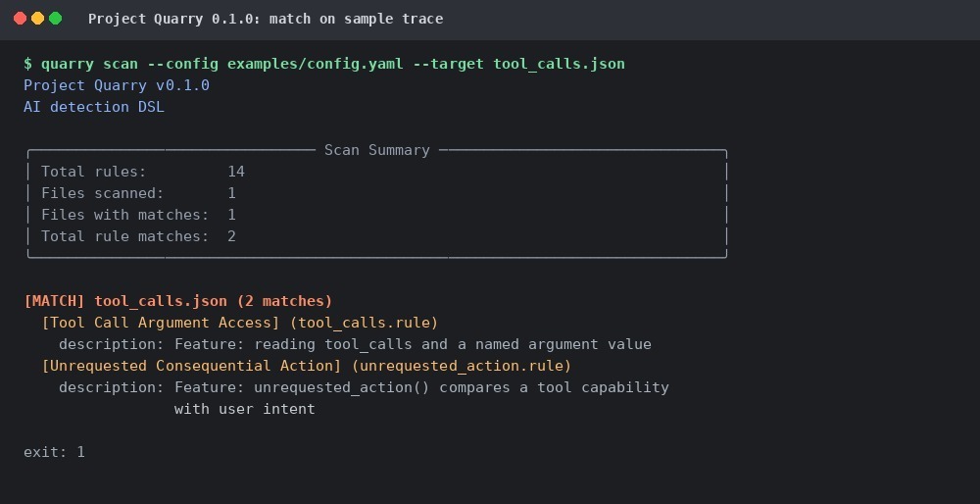Click the 'Files scanned: 1' row
The height and width of the screenshot is (504, 980).
click(139, 193)
